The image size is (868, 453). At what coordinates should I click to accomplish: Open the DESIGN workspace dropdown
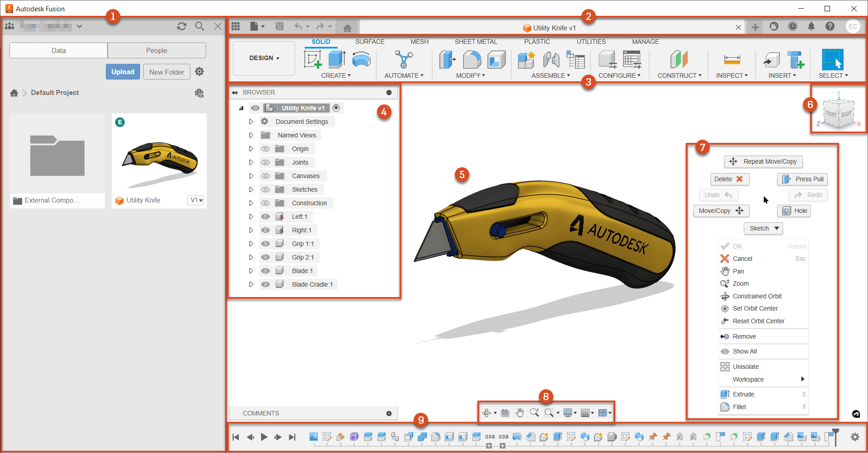264,58
